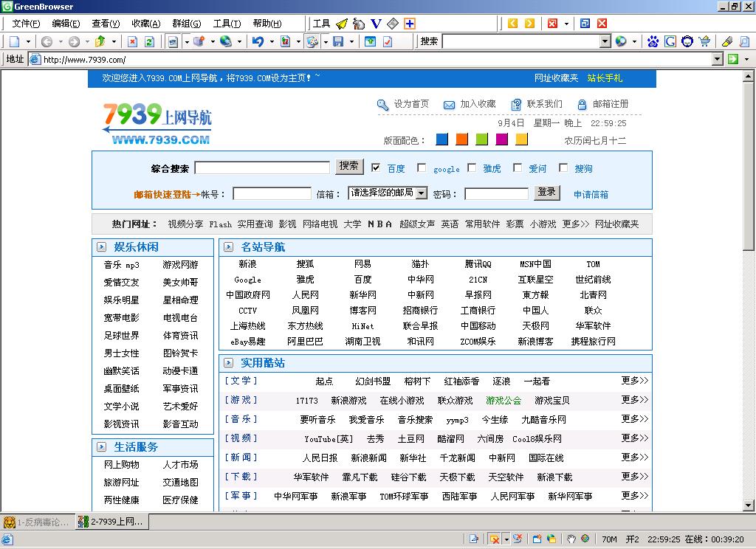Enable the google search checkbox
Screen dimensions: 756x549
(422, 168)
